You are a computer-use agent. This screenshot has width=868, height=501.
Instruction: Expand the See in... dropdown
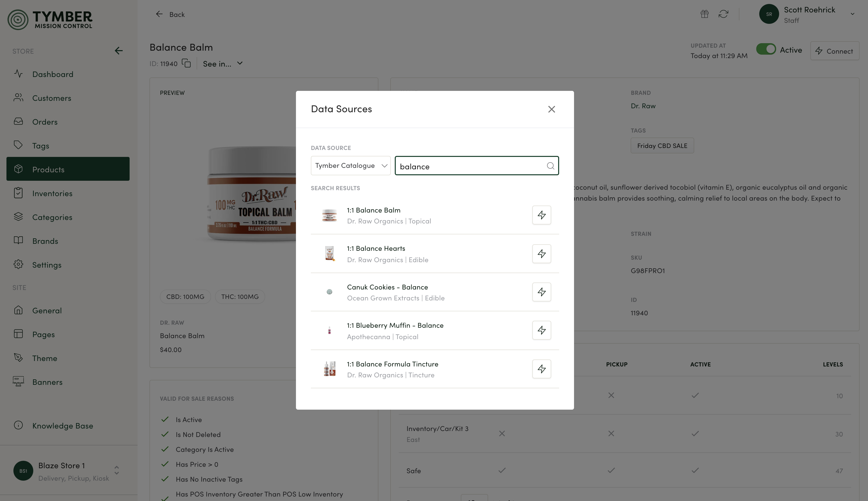pos(223,64)
